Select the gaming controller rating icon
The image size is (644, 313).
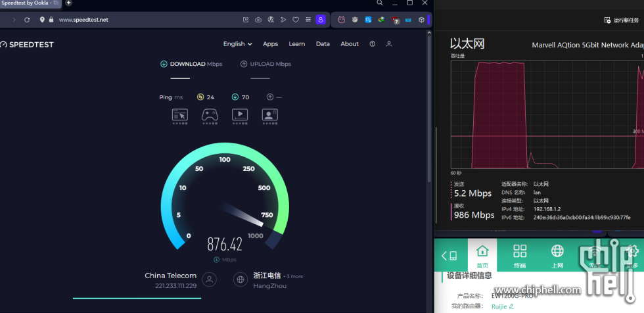(210, 114)
